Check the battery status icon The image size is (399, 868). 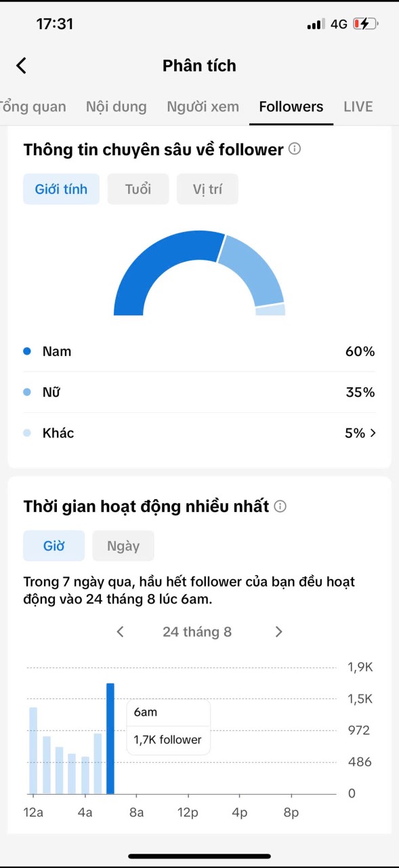[366, 24]
